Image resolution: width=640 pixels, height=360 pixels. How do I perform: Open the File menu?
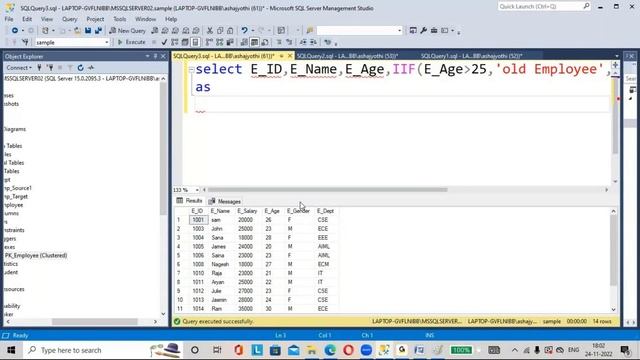[9, 19]
